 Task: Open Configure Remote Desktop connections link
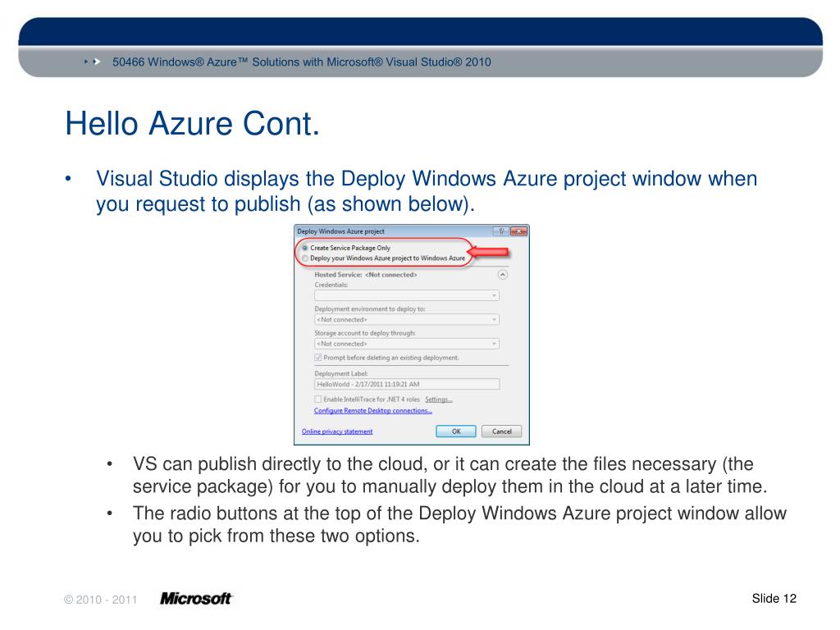click(373, 410)
